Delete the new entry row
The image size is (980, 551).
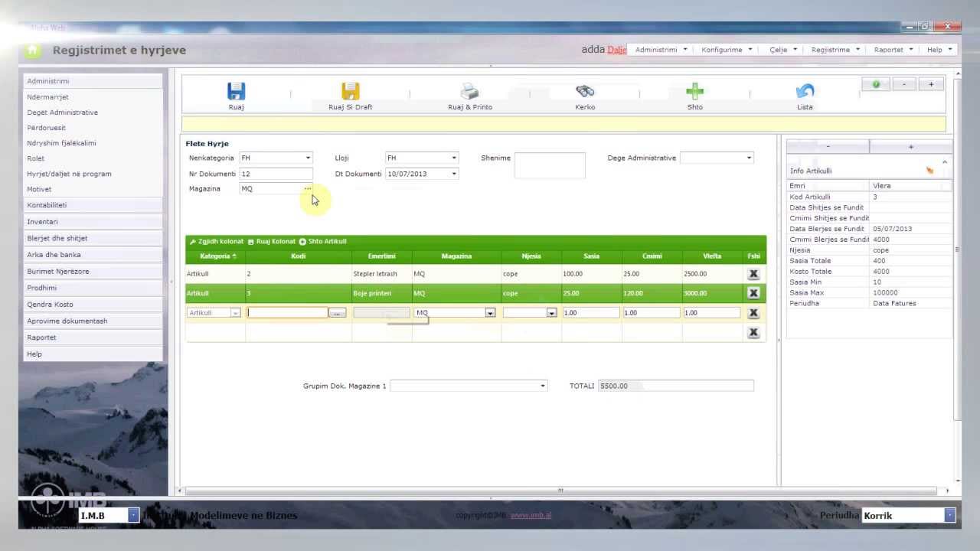click(x=753, y=312)
